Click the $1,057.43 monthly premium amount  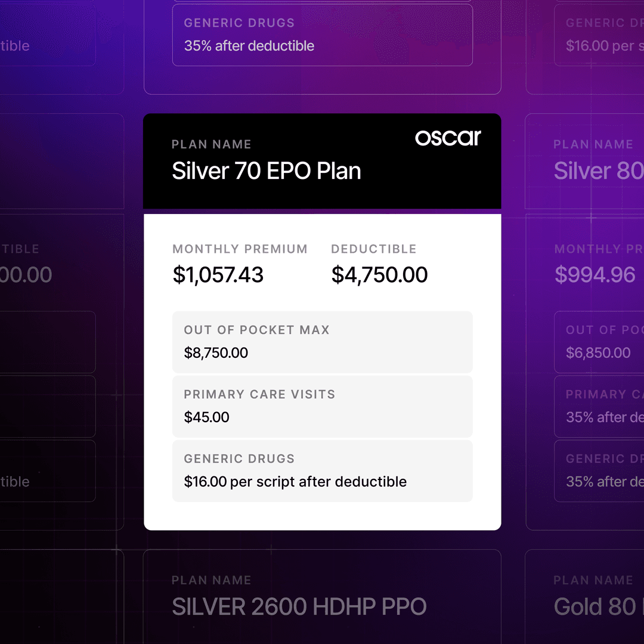218,275
